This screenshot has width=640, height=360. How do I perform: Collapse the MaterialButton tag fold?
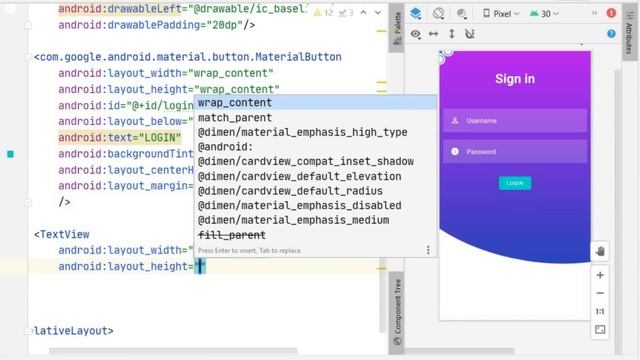click(28, 57)
